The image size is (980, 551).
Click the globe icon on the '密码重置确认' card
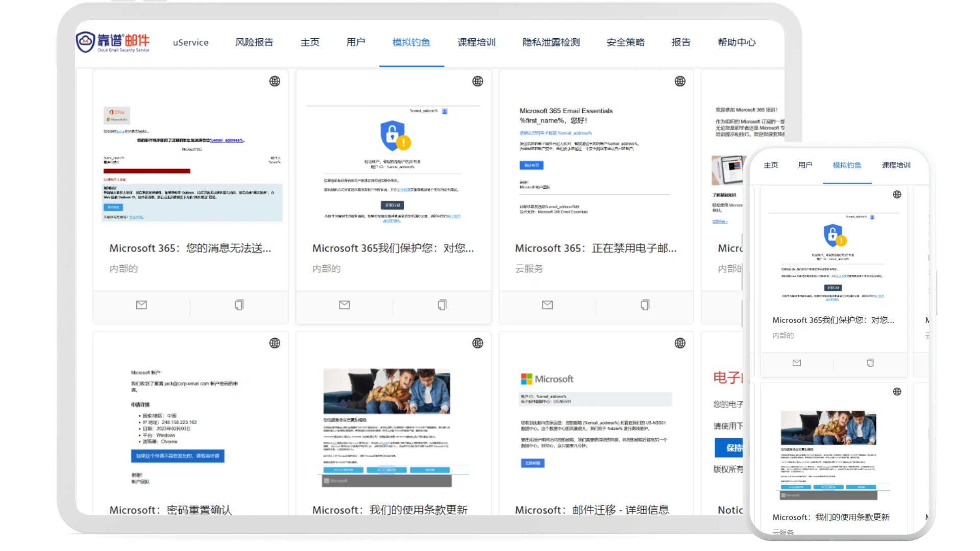(x=275, y=343)
